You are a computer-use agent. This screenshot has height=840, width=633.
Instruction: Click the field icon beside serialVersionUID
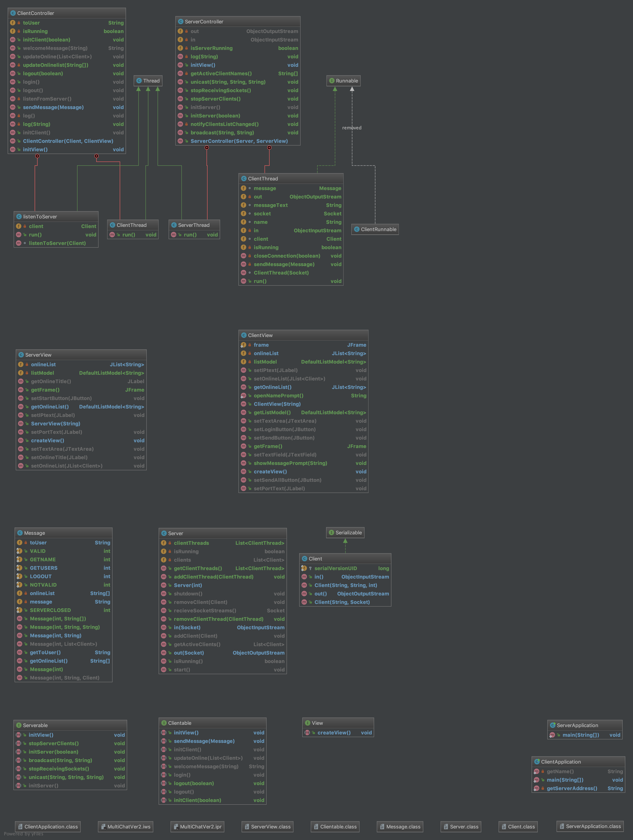click(304, 569)
